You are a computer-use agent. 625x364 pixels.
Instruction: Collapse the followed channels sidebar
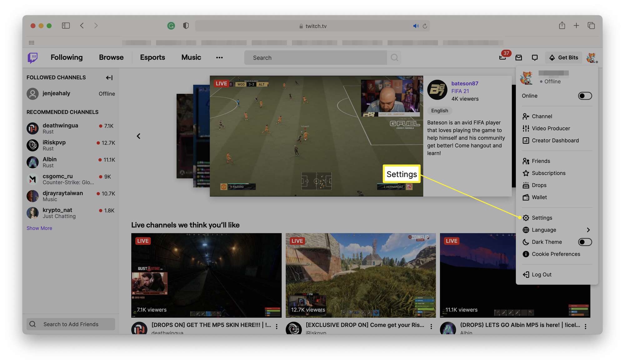pos(109,77)
